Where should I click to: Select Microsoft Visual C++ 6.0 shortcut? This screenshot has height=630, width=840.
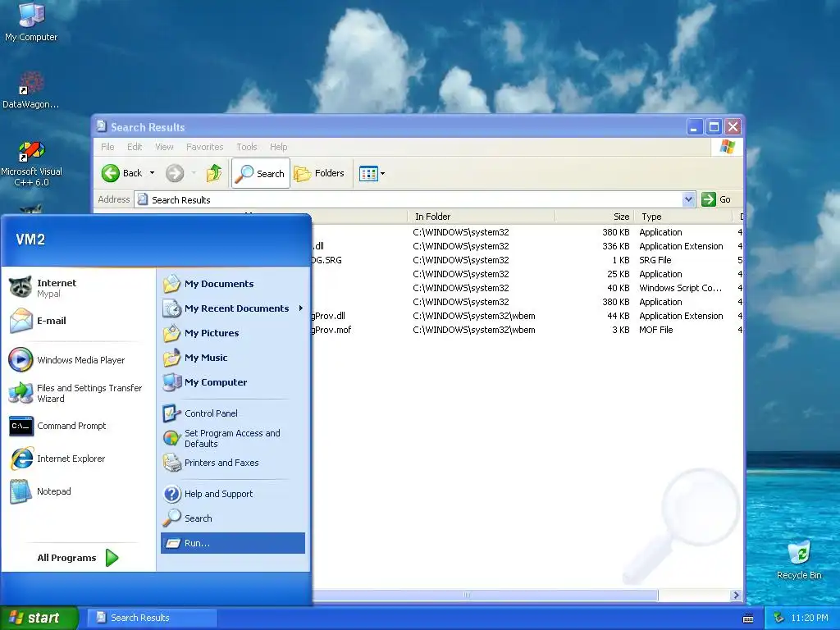click(32, 163)
